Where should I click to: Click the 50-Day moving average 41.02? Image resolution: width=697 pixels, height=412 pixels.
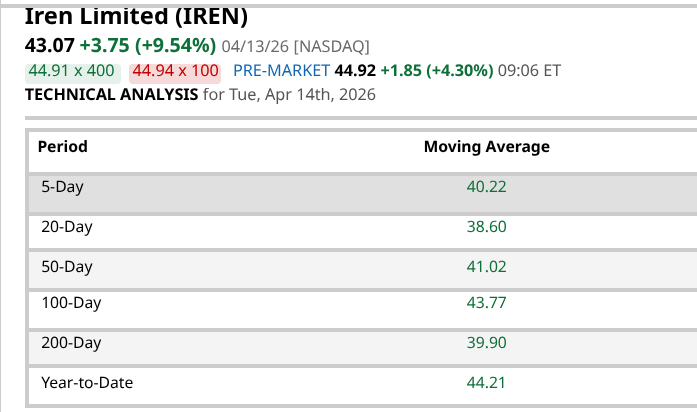click(x=486, y=267)
